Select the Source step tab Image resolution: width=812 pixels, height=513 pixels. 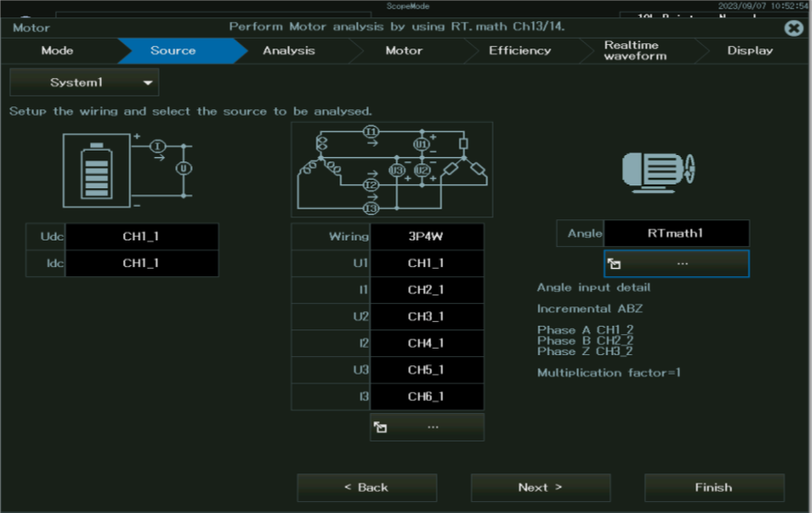coord(173,50)
